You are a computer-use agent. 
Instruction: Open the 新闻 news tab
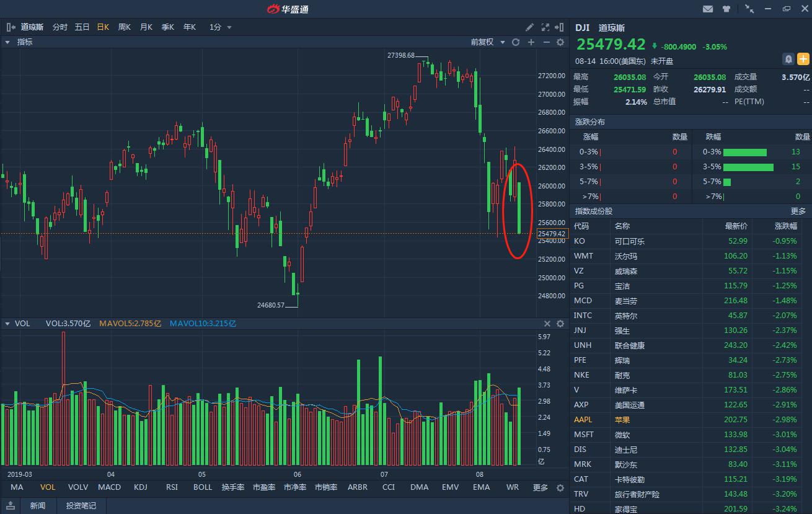38,505
